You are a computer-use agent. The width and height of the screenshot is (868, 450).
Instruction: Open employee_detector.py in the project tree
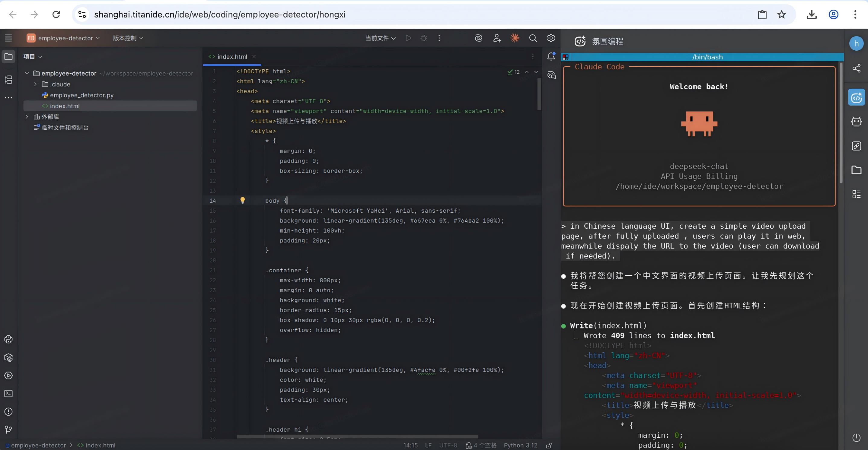click(x=81, y=95)
